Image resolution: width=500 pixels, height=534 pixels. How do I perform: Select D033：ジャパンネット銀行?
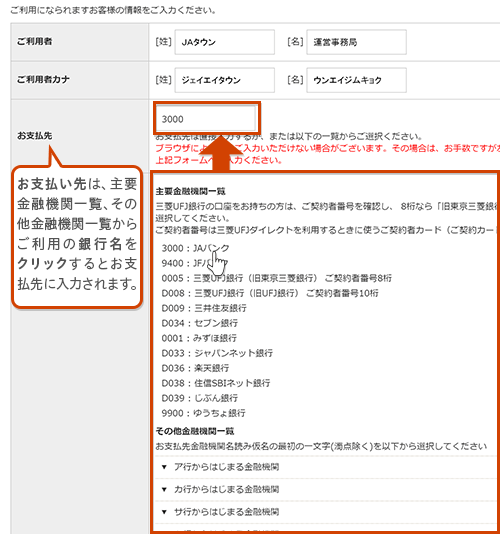click(217, 353)
